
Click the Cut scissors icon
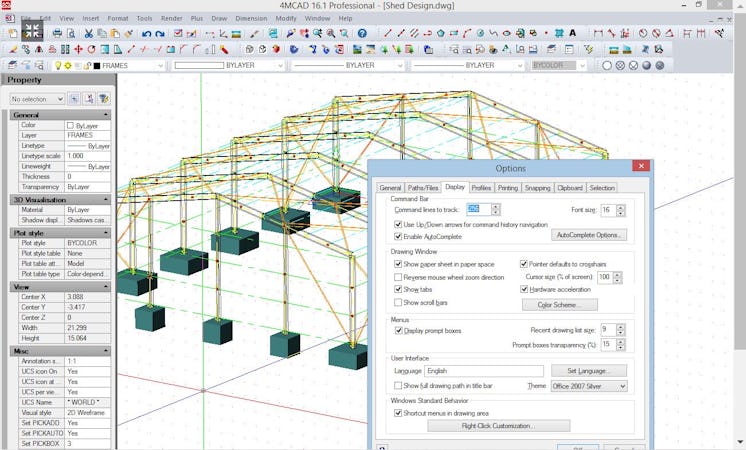[x=88, y=33]
